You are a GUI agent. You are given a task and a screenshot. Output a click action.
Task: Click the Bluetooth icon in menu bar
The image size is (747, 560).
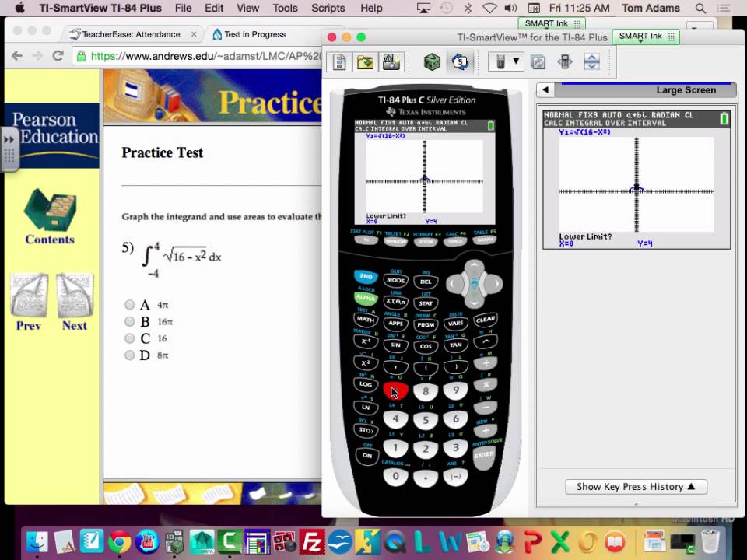pyautogui.click(x=468, y=8)
